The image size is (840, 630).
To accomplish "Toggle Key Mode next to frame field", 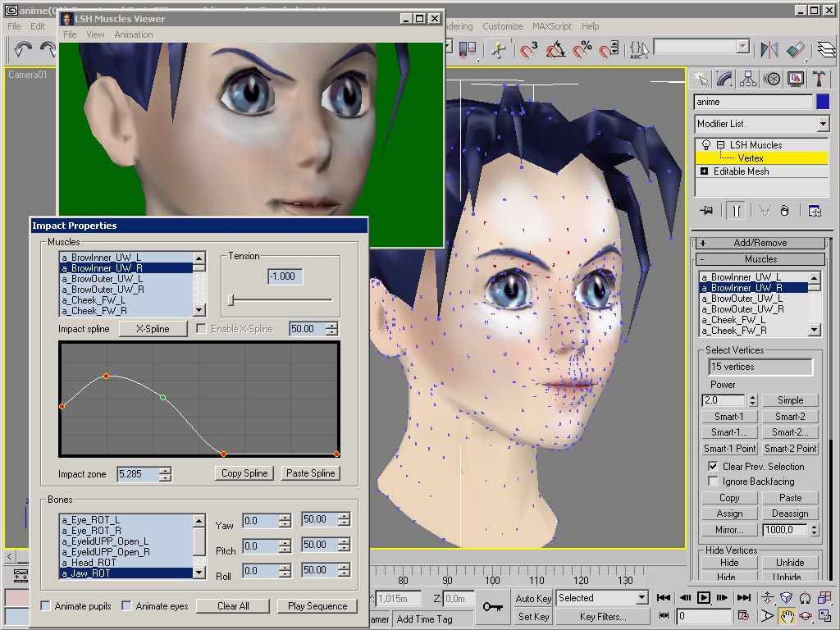I will [x=663, y=615].
